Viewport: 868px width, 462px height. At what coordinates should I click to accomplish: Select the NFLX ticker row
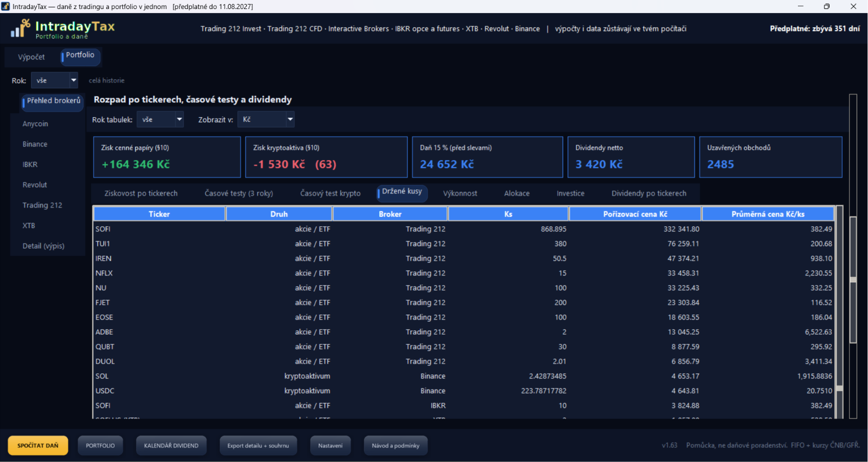[463, 273]
